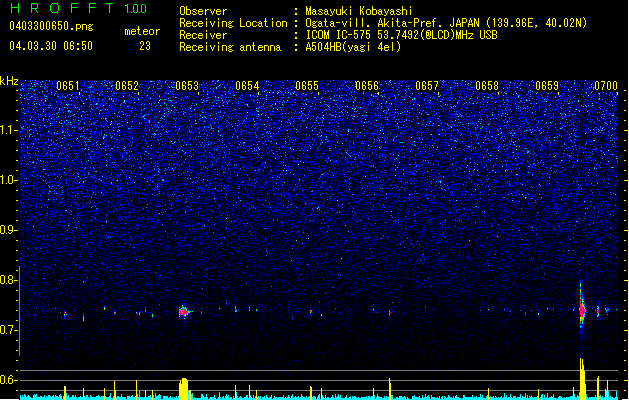Viewport: 629px width, 400px height.
Task: Click the 0653 time marker
Action: [187, 86]
